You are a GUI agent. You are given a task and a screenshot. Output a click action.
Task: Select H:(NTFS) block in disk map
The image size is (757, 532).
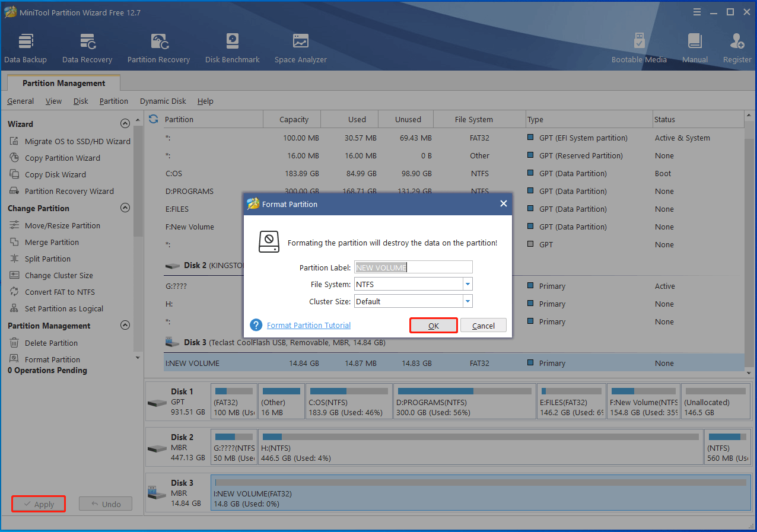[481, 447]
